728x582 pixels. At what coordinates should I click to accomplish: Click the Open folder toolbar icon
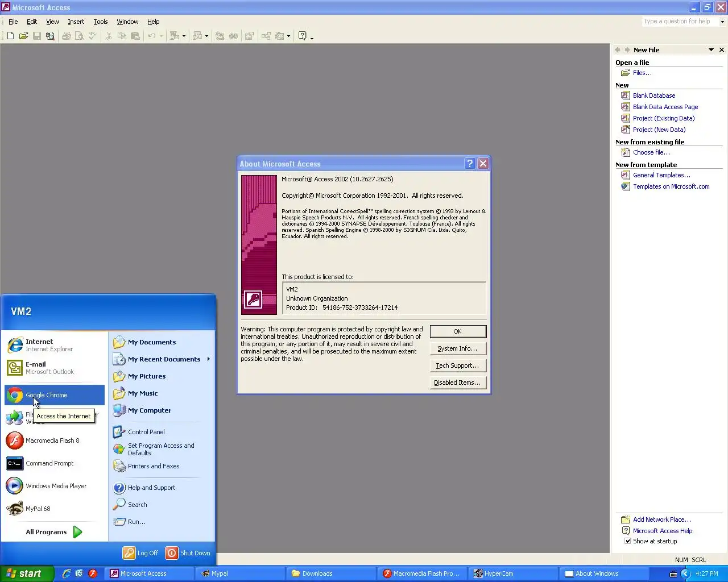(23, 36)
